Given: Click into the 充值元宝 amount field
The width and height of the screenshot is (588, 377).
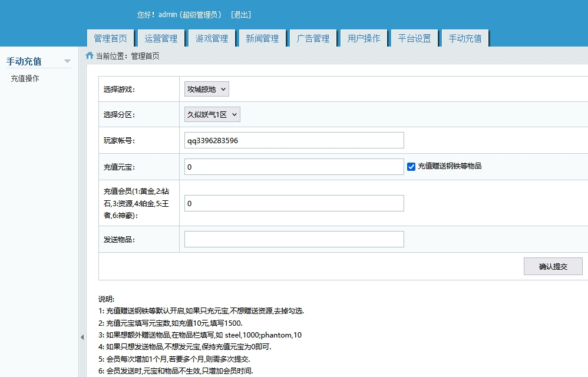Looking at the screenshot, I should point(294,167).
